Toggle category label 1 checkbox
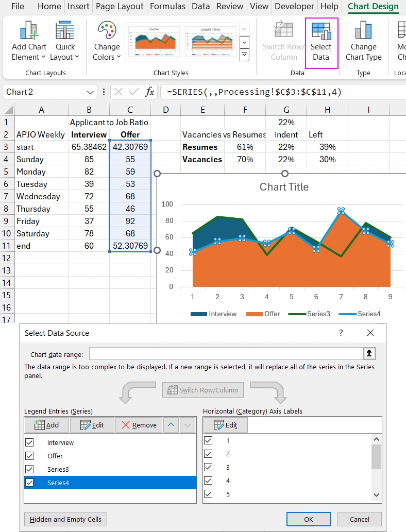This screenshot has width=406, height=532. (x=208, y=440)
